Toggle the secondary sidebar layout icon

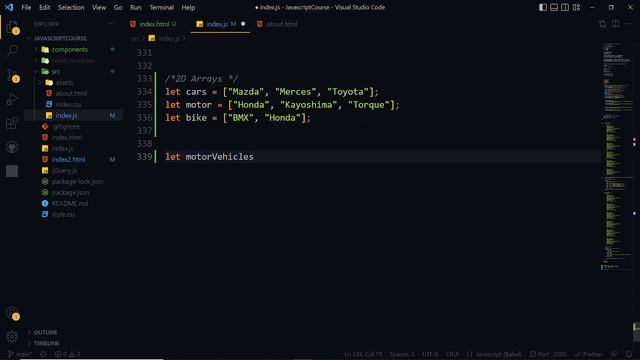point(565,7)
